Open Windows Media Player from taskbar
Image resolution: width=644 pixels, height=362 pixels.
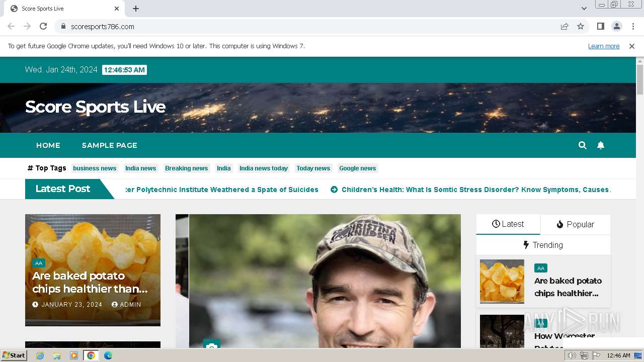74,355
